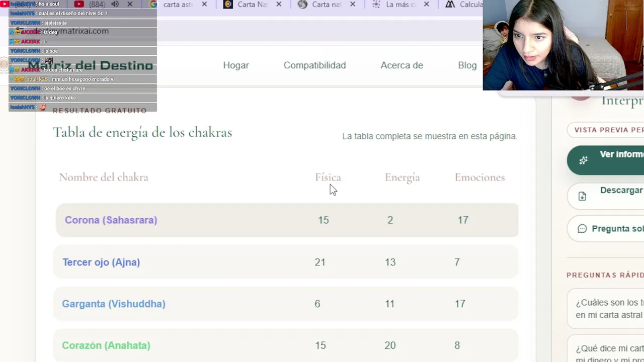This screenshot has width=644, height=362.
Task: Click the Resultado gratuito label
Action: (x=100, y=111)
